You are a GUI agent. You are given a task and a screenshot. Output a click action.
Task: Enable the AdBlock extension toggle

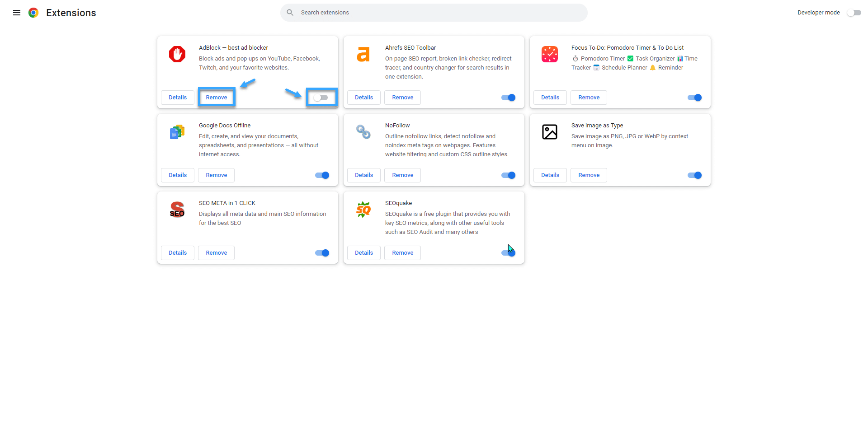pos(321,98)
